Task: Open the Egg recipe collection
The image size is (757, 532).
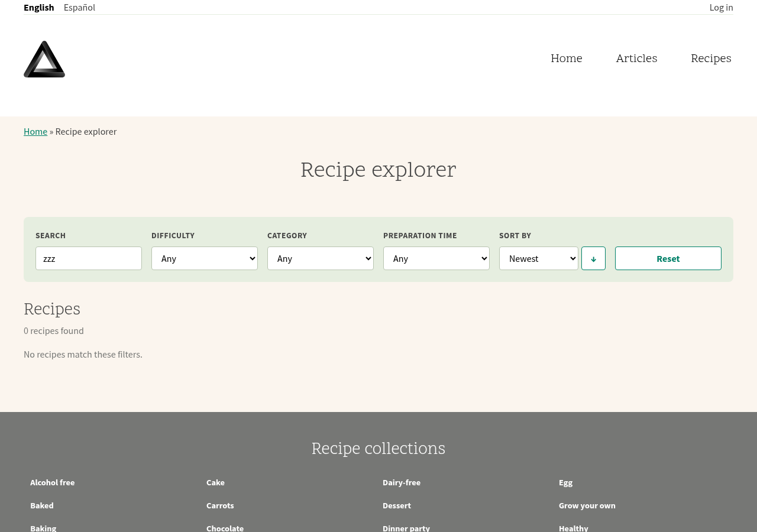Action: pos(566,482)
